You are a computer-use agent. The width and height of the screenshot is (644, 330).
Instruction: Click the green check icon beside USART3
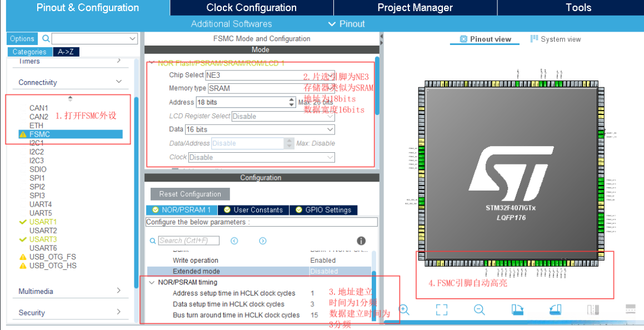(23, 239)
